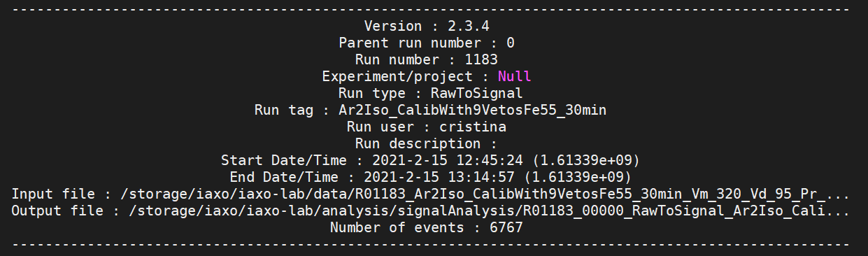Click the Run tag Ar2Iso_CalibWith9VetosFe55_30min value
This screenshot has height=256, width=868.
pyautogui.click(x=472, y=110)
